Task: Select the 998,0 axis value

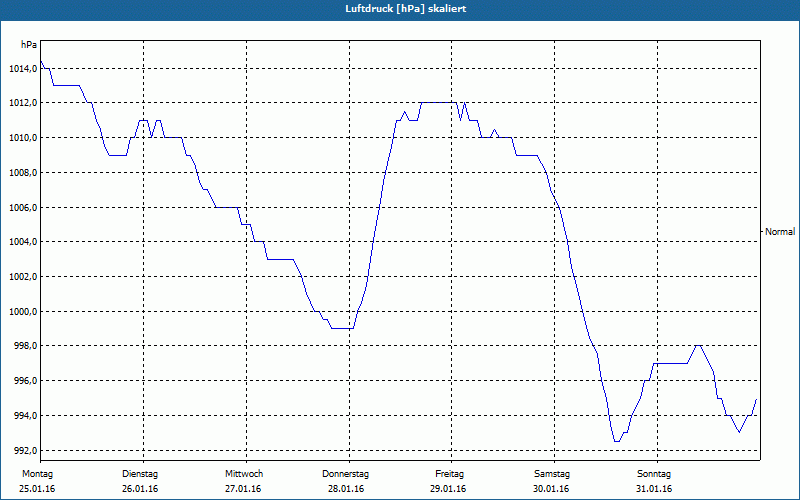Action: click(24, 346)
